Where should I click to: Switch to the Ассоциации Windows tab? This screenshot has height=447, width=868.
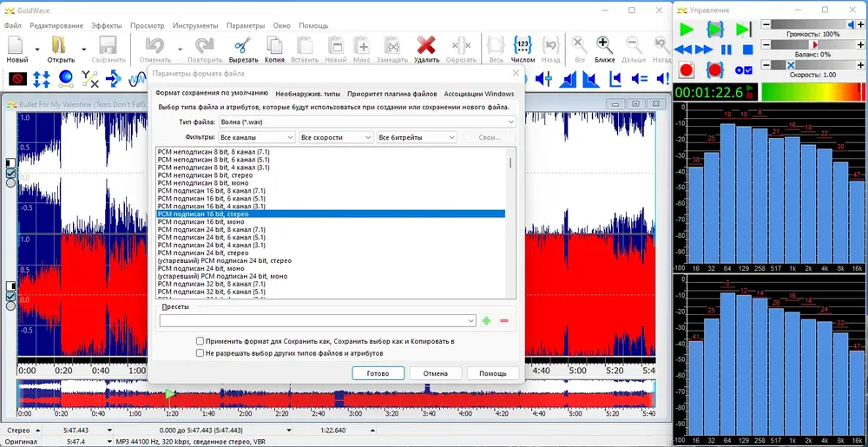coord(479,94)
